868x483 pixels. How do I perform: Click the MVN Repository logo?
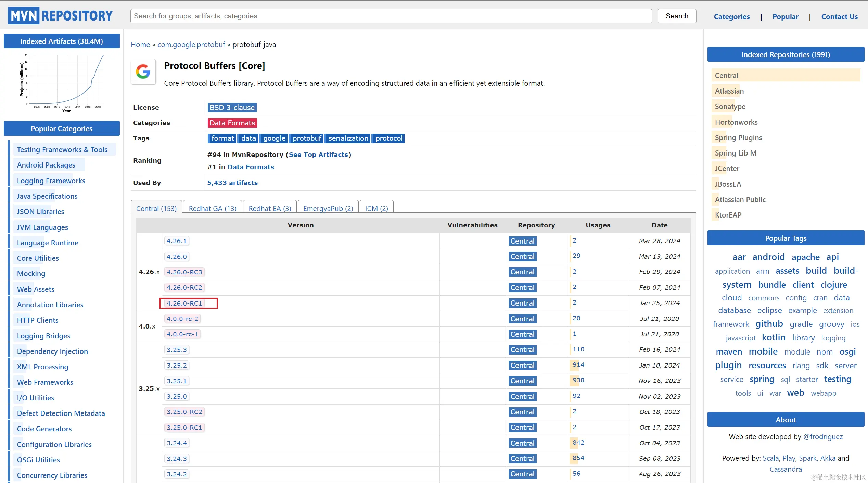click(60, 16)
